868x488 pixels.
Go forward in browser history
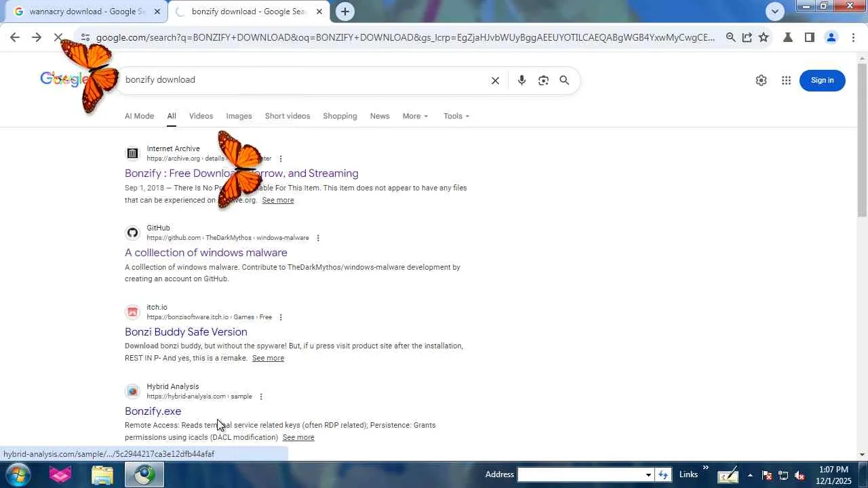pyautogui.click(x=37, y=38)
